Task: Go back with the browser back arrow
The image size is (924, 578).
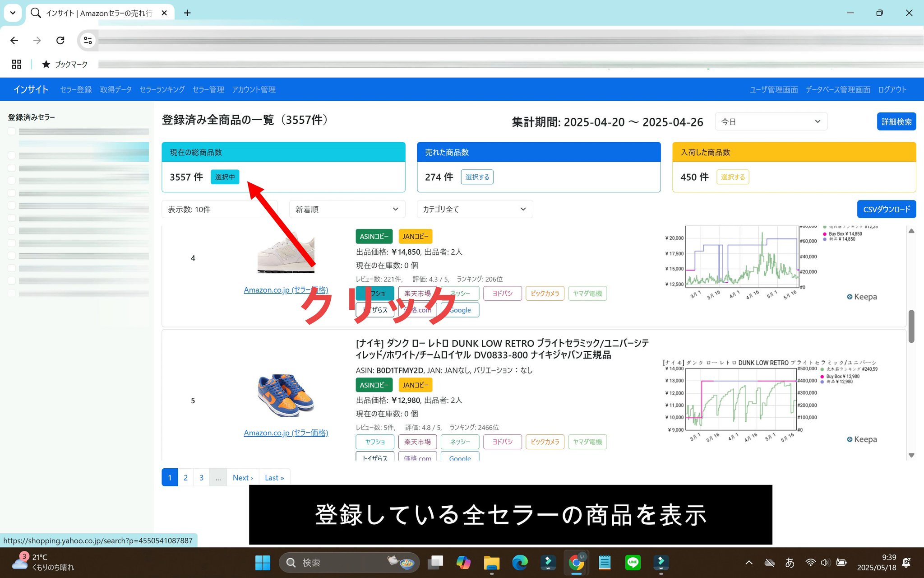Action: (x=14, y=41)
